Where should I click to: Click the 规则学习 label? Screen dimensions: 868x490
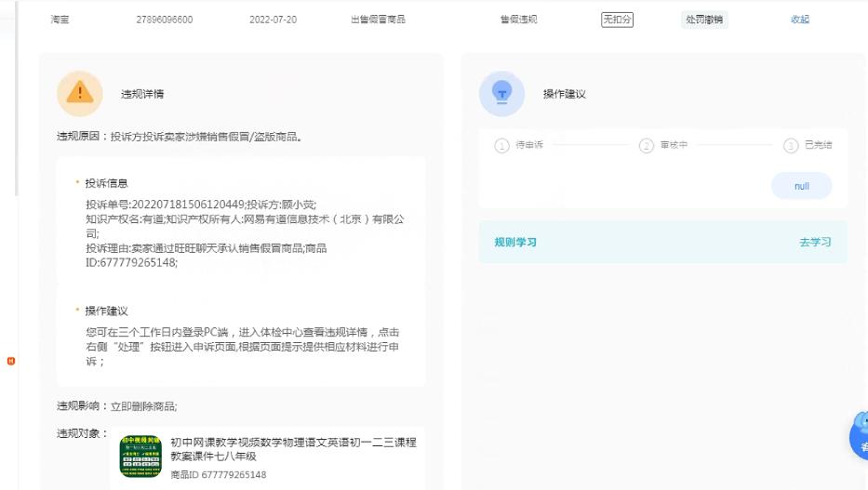coord(515,243)
